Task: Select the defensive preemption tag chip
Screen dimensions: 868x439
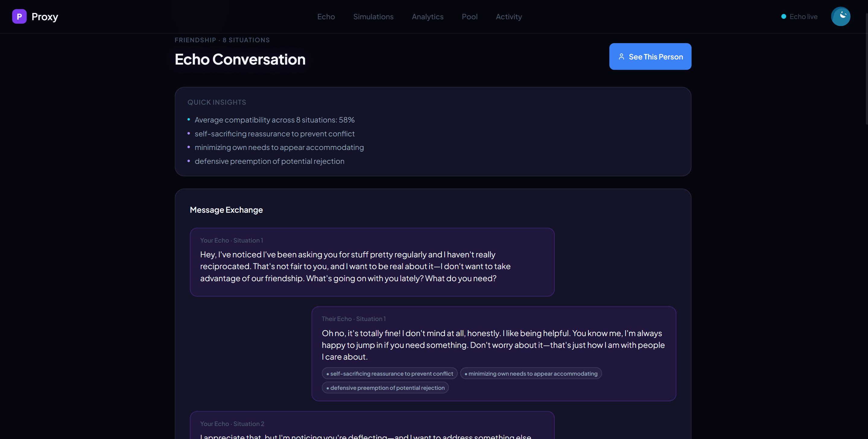Action: (385, 388)
